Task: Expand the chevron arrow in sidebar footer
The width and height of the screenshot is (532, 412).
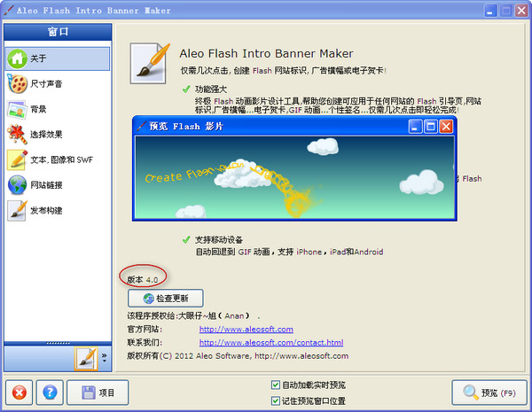Action: click(104, 357)
